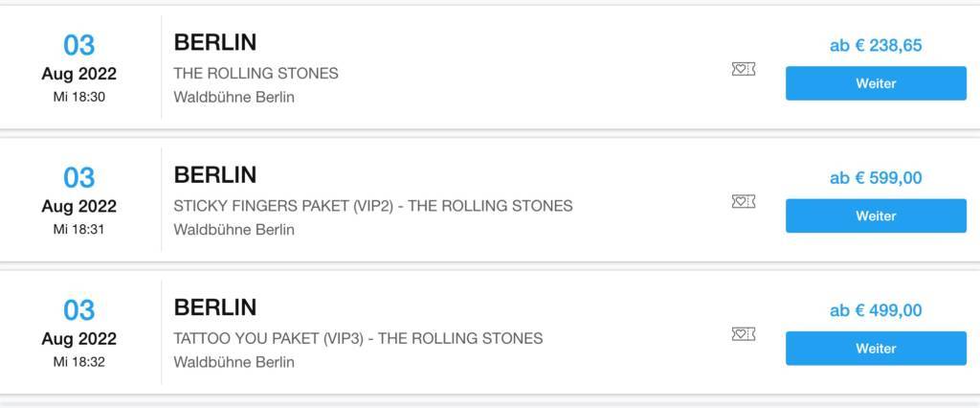Click the BERLIN heading above Tattoo You Paket
980x408 pixels.
[x=215, y=307]
